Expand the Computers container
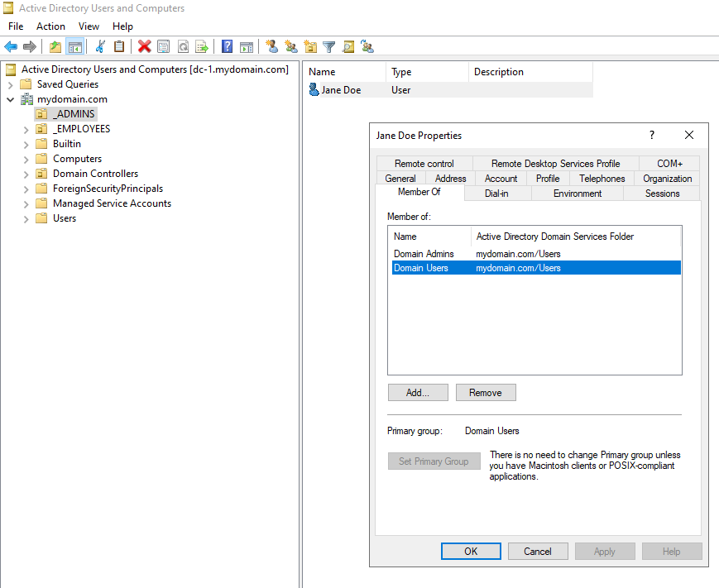 coord(26,160)
